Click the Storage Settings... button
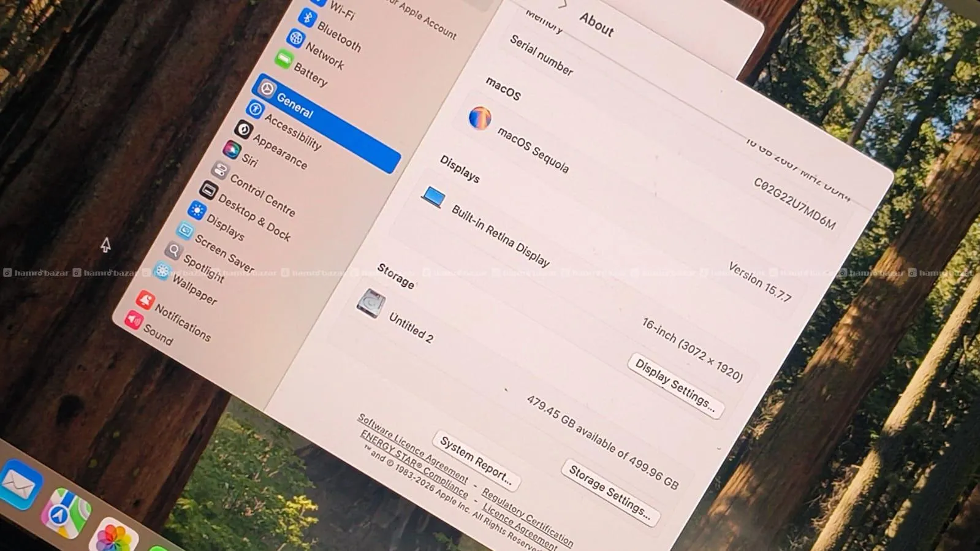 [610, 492]
